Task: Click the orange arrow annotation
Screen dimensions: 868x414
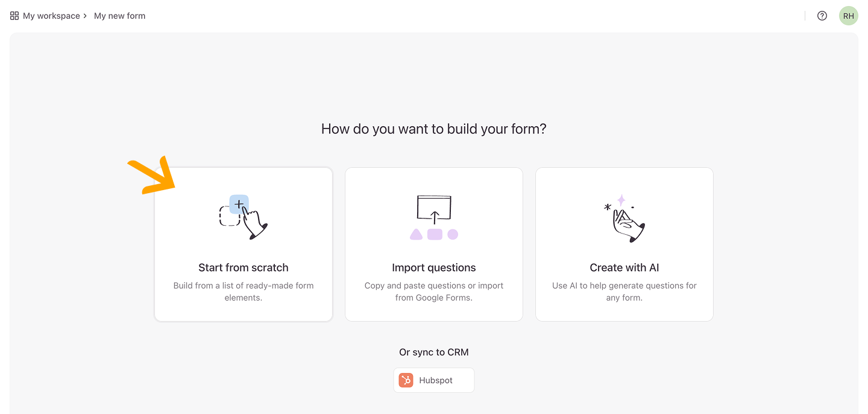Action: coord(151,176)
